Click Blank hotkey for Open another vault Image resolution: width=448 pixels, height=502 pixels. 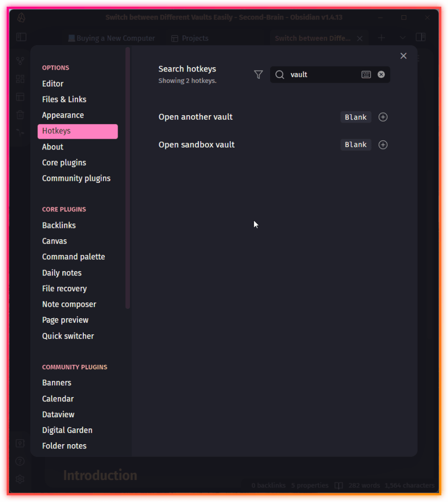pyautogui.click(x=355, y=117)
